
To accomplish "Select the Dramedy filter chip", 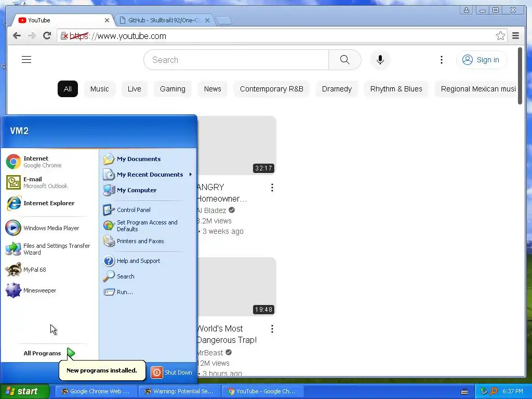I will pyautogui.click(x=337, y=89).
